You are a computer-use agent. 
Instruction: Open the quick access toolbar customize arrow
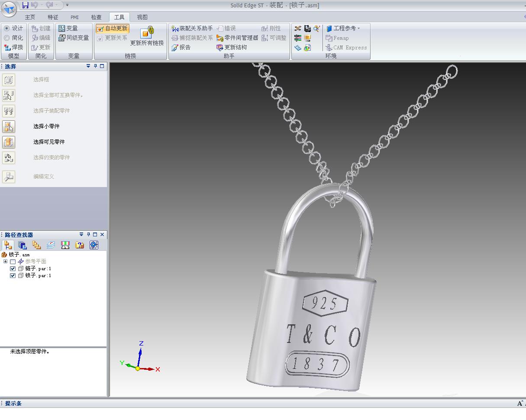coord(67,5)
